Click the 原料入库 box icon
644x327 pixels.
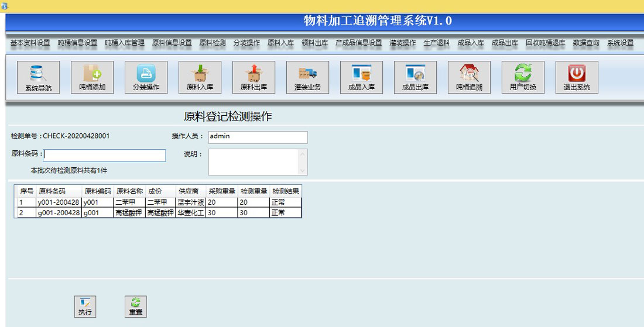200,77
